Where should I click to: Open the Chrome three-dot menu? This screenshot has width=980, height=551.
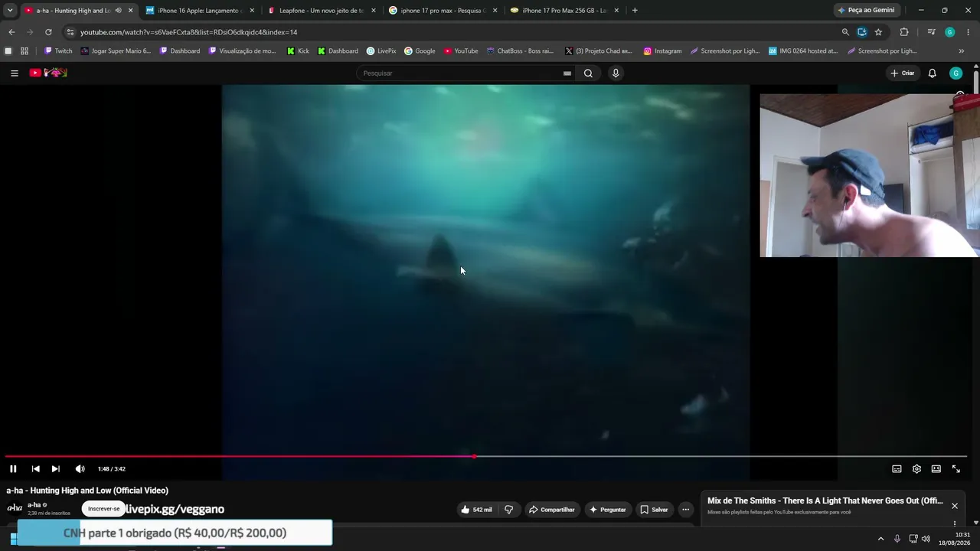(969, 32)
